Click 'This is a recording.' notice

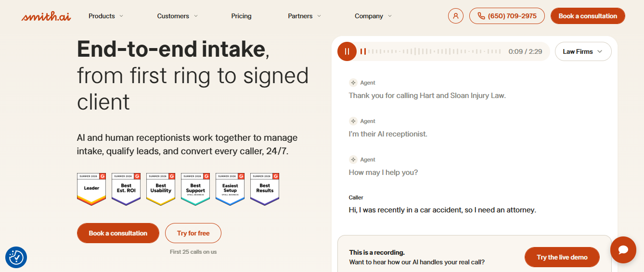pyautogui.click(x=377, y=252)
